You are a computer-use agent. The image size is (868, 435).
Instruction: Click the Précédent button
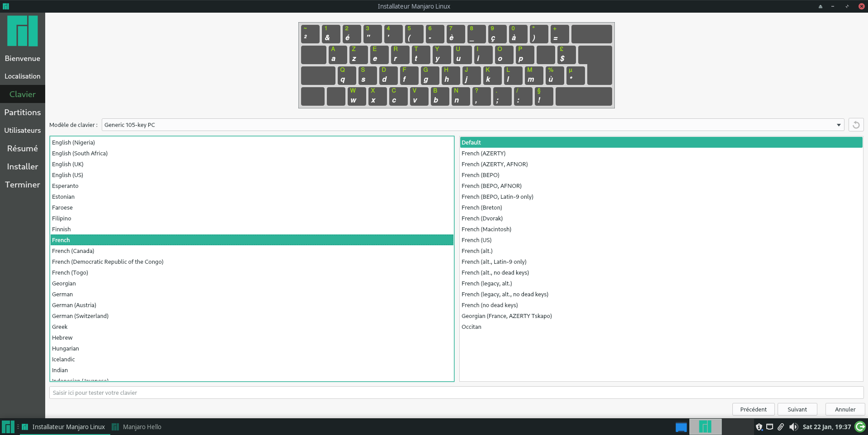click(x=753, y=409)
